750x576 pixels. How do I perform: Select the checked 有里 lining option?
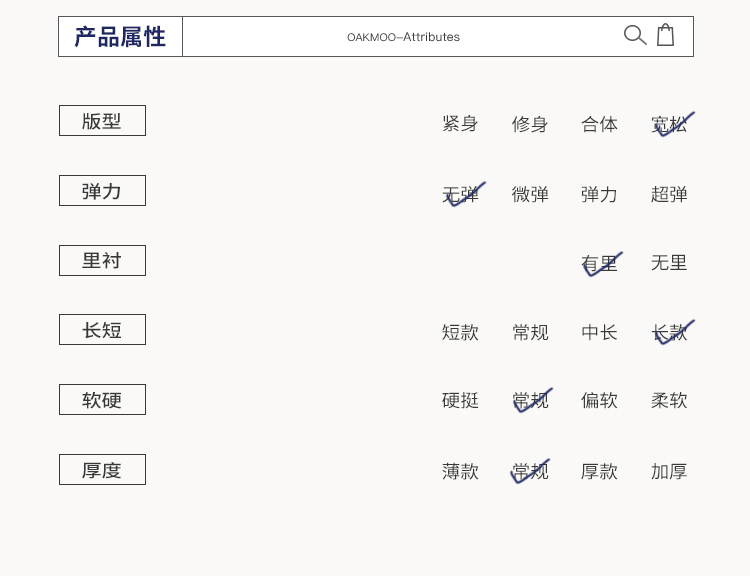coord(599,263)
